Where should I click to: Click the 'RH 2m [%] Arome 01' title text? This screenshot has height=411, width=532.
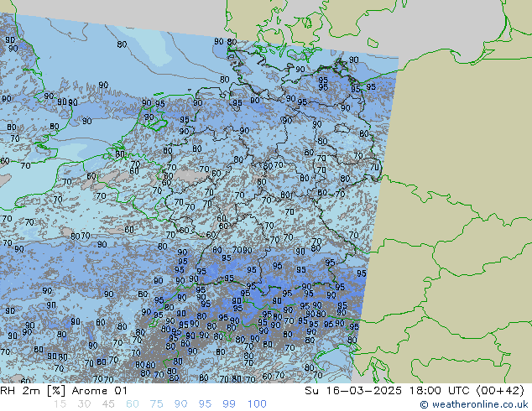(x=64, y=391)
